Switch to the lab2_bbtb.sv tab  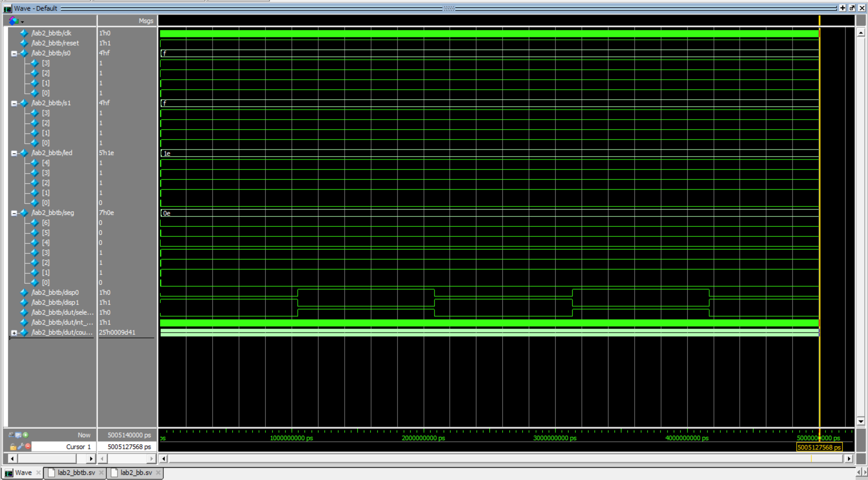click(76, 473)
